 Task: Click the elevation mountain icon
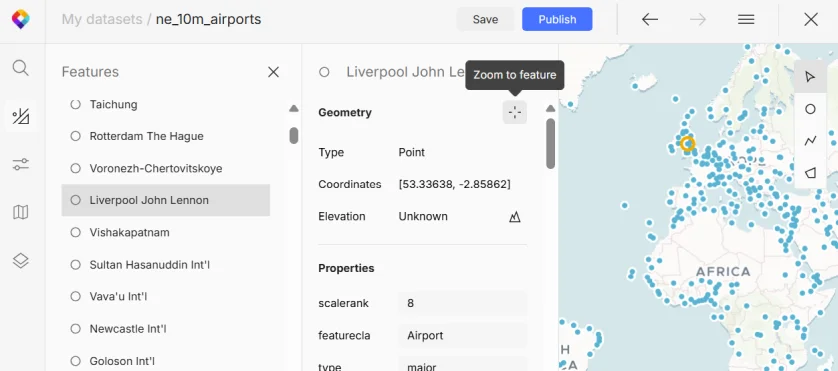point(515,217)
